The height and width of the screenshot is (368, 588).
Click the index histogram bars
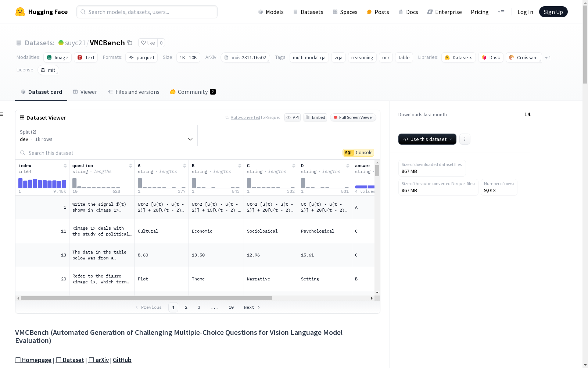pos(42,183)
